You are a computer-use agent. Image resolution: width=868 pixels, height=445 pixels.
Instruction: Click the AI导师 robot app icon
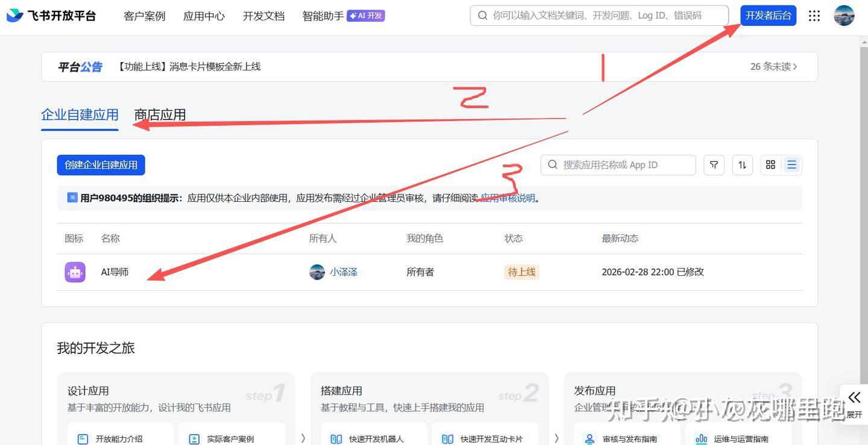coord(75,272)
